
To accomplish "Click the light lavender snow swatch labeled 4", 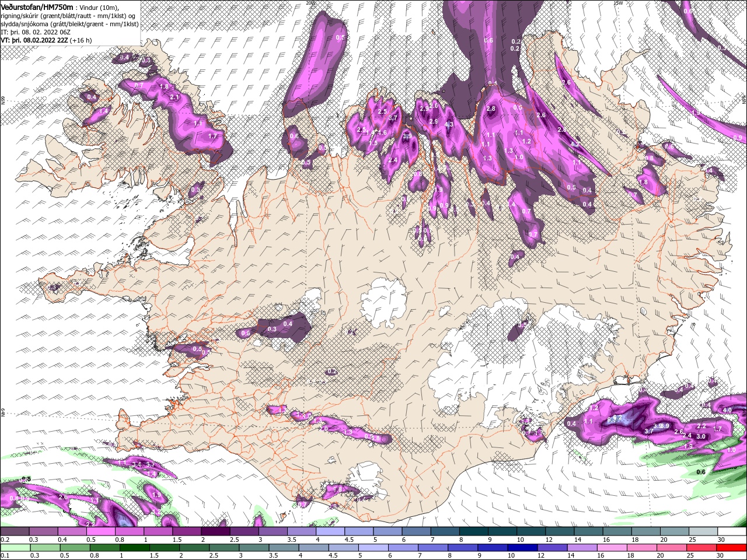I will pos(330,531).
